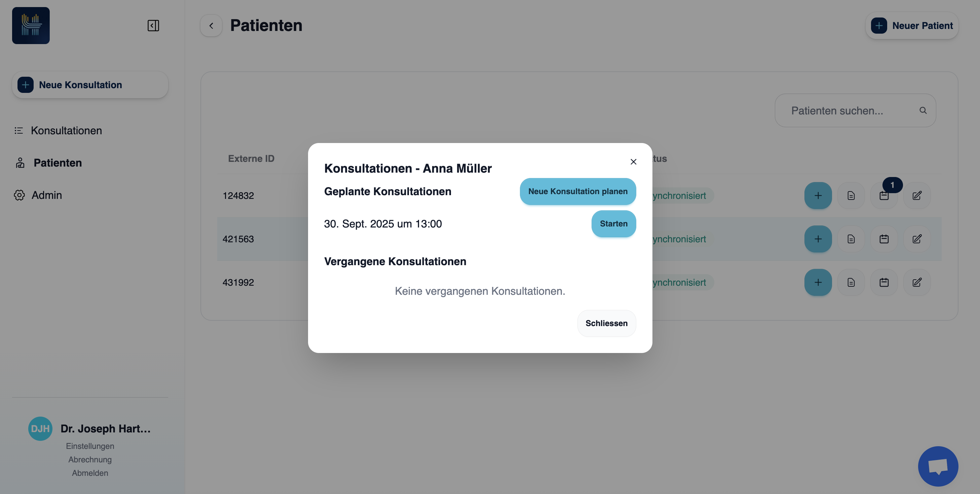Open Konsultationen in sidebar menu
980x494 pixels.
pos(66,131)
